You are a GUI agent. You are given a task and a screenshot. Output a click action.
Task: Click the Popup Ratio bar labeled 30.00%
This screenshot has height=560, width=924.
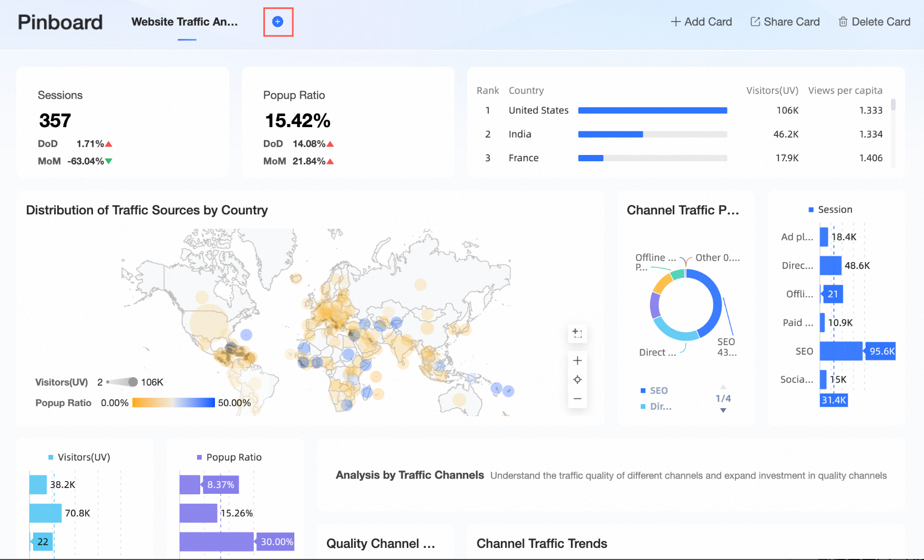click(x=217, y=542)
